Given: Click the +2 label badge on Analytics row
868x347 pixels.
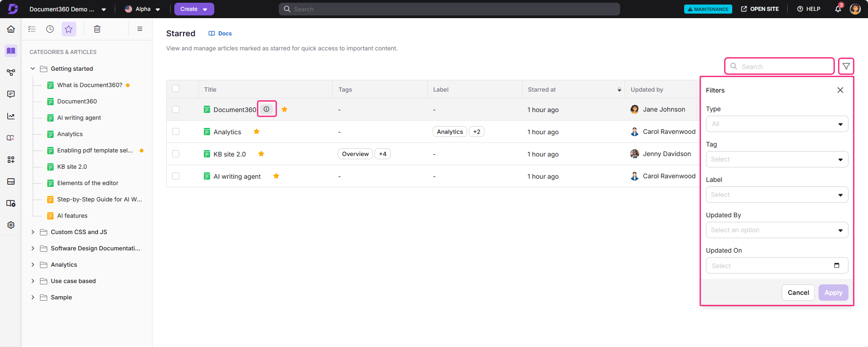Looking at the screenshot, I should [x=477, y=132].
